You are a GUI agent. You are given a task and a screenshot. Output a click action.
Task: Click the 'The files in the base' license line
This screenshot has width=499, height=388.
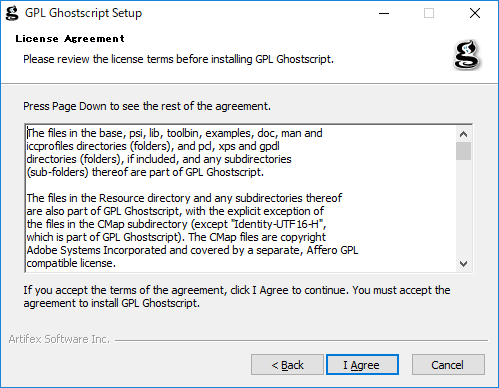175,133
